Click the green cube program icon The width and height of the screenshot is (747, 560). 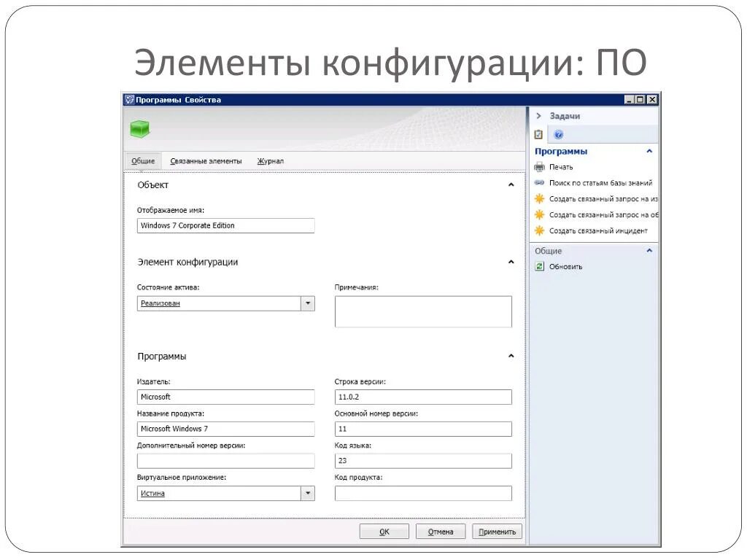[139, 128]
